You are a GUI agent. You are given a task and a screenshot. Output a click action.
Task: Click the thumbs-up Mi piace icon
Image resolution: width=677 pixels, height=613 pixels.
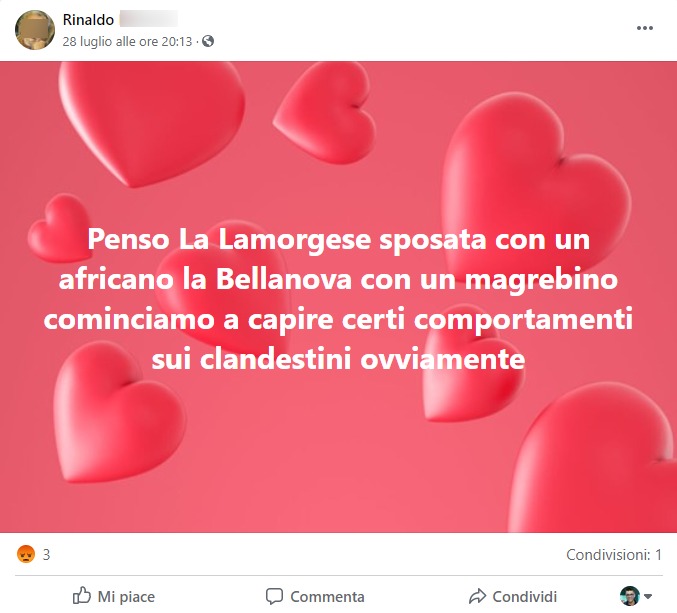(82, 596)
